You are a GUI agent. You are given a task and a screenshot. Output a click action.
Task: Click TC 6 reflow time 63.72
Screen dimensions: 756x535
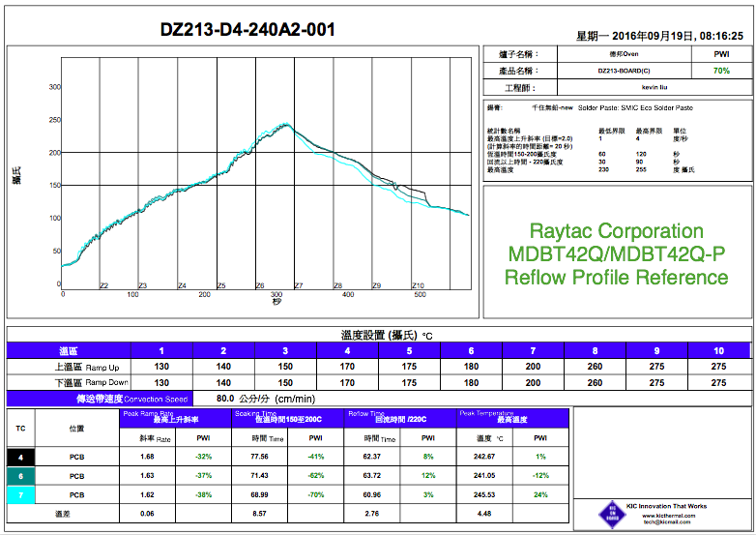372,476
